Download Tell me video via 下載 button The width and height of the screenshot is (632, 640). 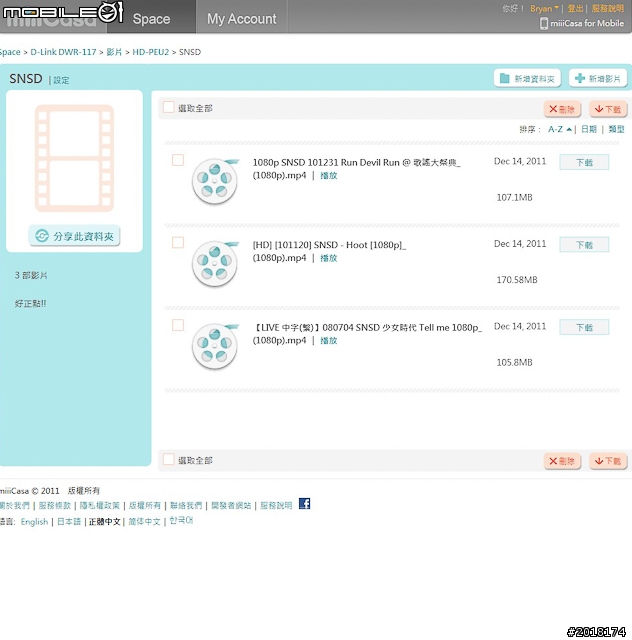(584, 327)
